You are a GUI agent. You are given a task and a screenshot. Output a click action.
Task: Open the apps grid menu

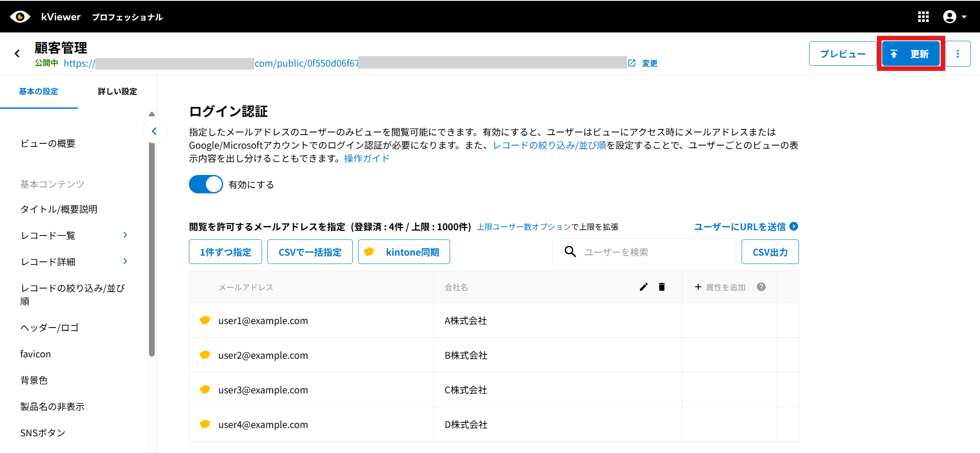point(923,17)
